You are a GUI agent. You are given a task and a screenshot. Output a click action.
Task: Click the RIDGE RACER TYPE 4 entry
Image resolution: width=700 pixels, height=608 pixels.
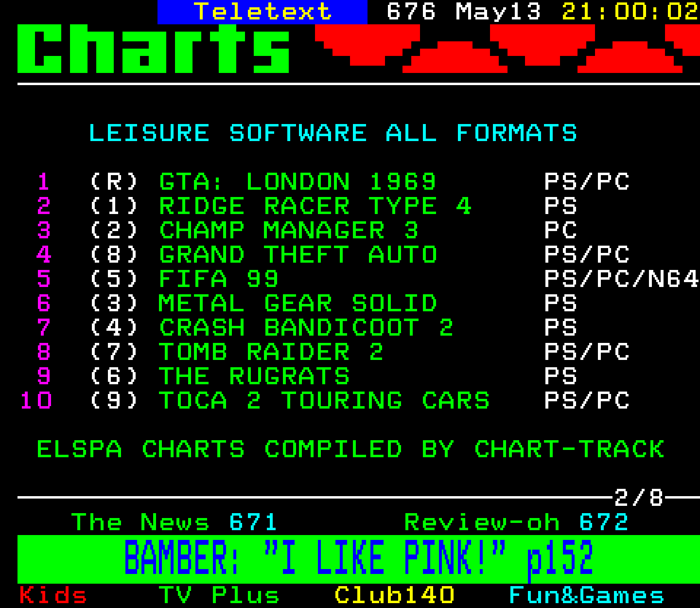click(315, 206)
